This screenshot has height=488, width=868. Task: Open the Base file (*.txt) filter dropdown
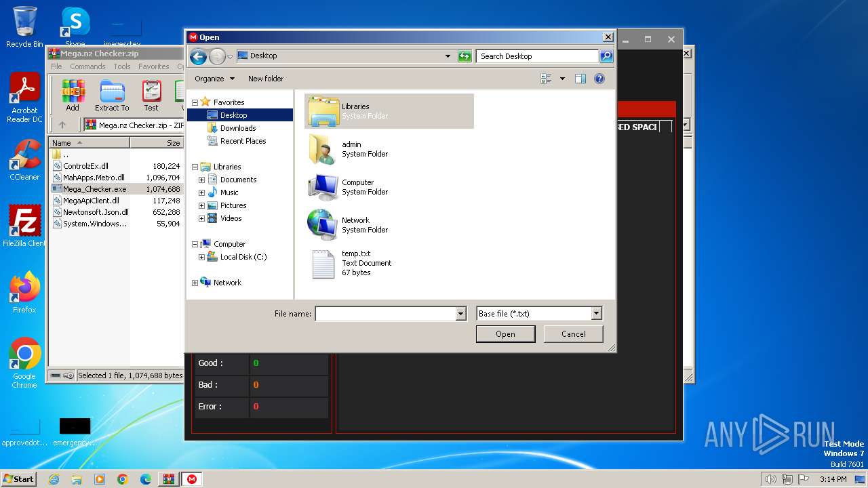click(x=596, y=314)
